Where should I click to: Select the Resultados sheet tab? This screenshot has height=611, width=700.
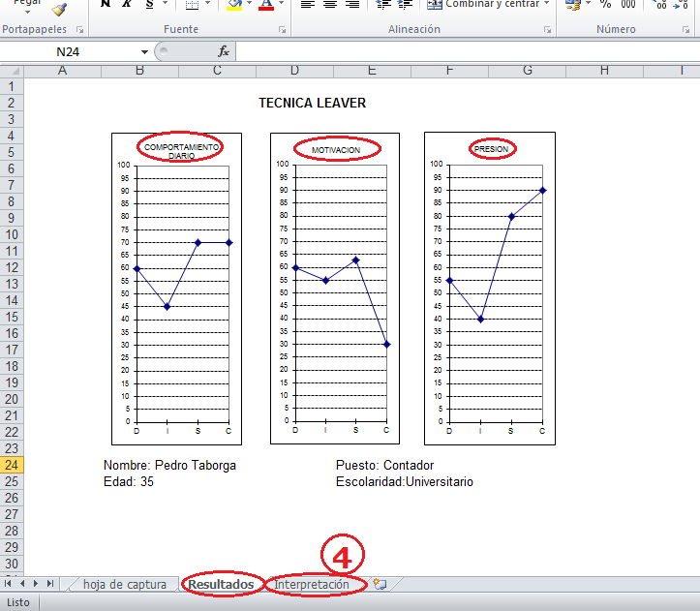click(221, 584)
